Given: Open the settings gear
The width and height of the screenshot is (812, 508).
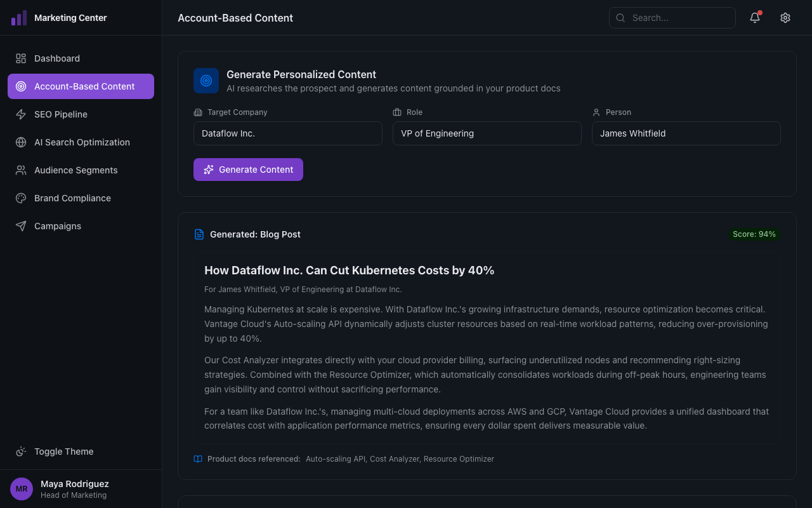Looking at the screenshot, I should 785,18.
